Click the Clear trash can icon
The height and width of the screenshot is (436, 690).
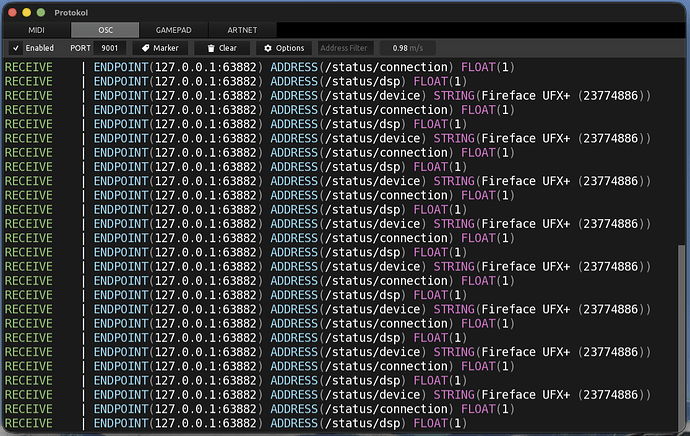click(211, 48)
